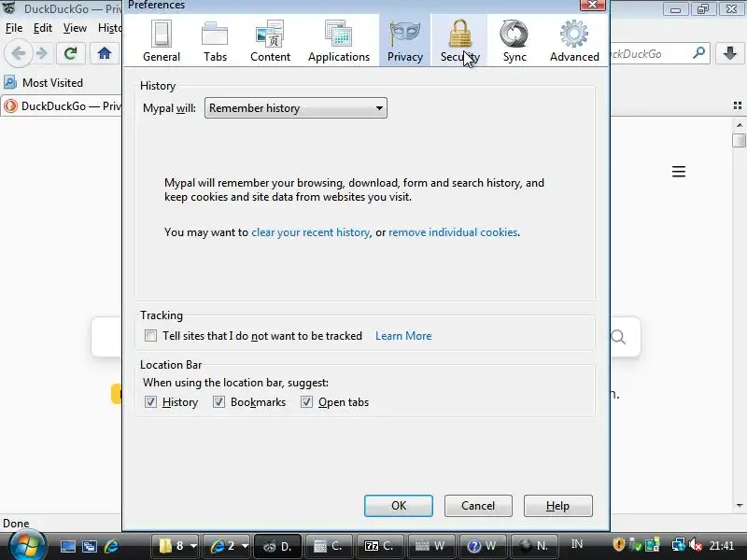Open the File menu

click(x=14, y=28)
